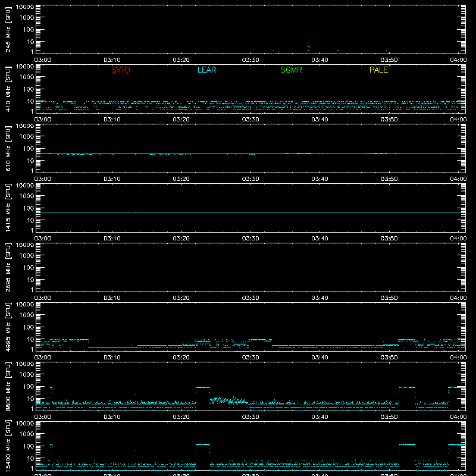The image size is (476, 476).
Task: Click the 1000 y-axis value of 2695 MHz panel
Action: click(27, 256)
